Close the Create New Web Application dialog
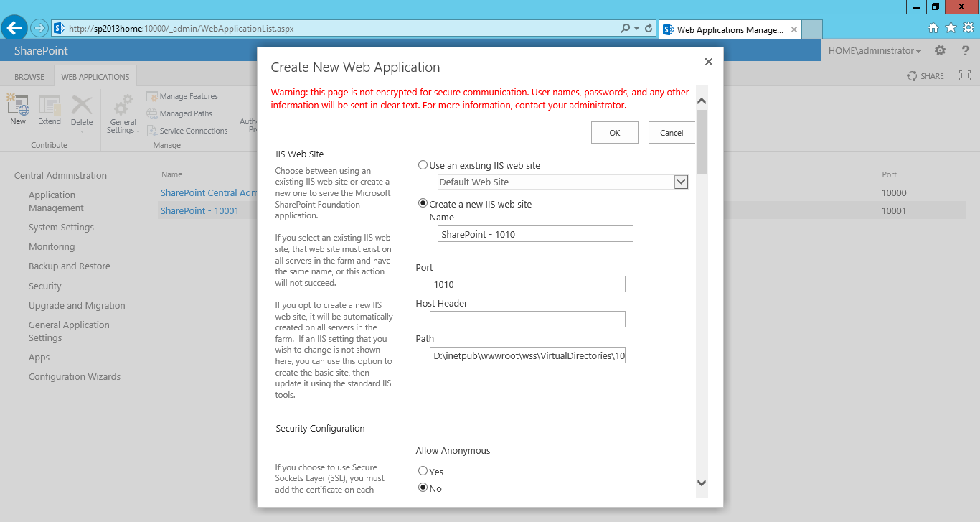980x522 pixels. [x=709, y=62]
